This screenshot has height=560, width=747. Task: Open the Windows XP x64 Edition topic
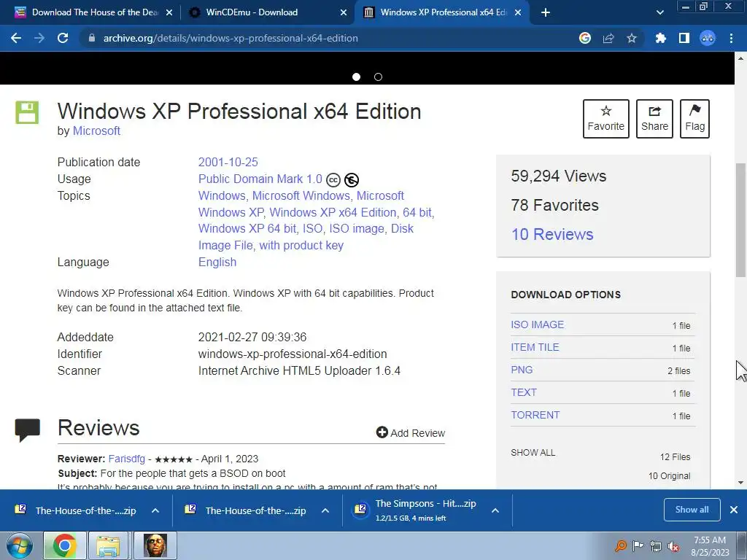pos(333,212)
